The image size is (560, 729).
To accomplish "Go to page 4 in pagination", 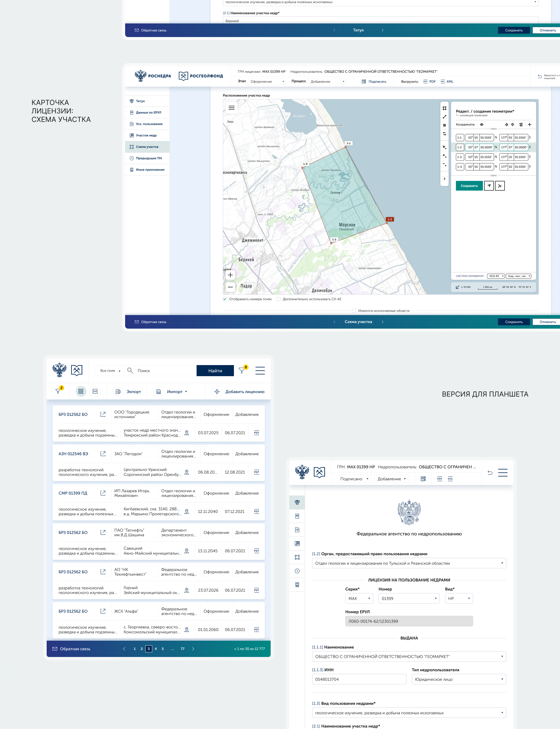I will point(156,649).
